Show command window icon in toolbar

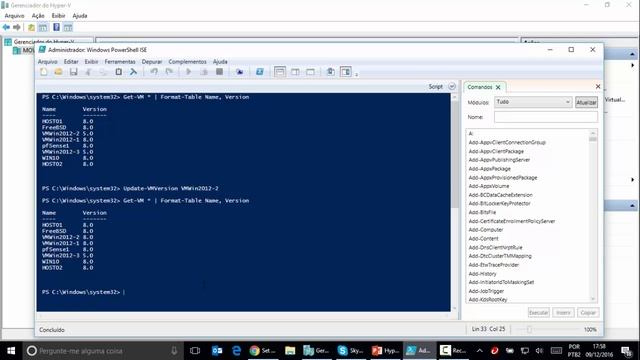(331, 72)
